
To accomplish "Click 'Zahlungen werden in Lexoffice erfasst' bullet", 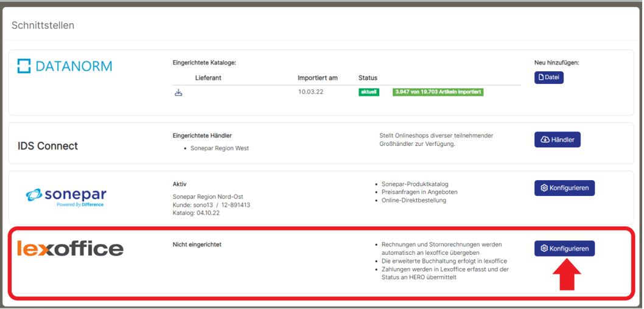I will (x=445, y=273).
